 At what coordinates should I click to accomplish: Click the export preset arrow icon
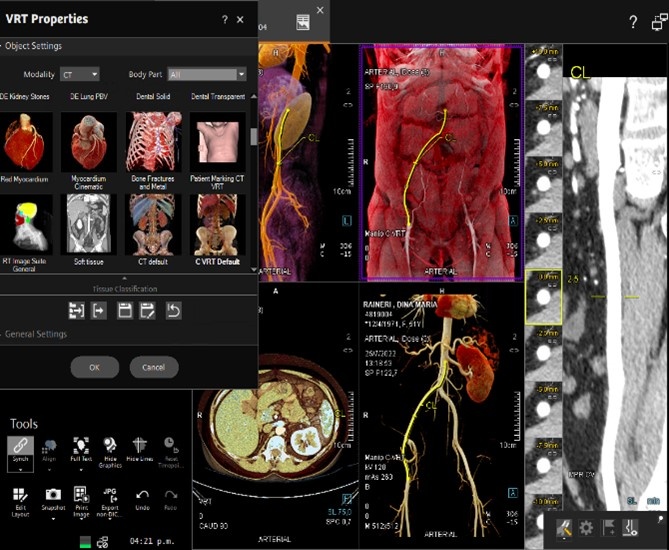point(99,311)
